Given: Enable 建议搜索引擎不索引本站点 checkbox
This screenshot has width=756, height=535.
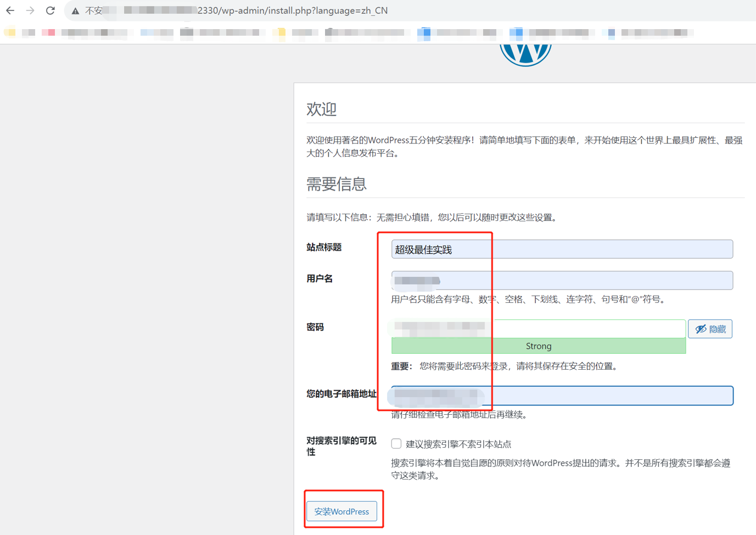Looking at the screenshot, I should (x=396, y=443).
